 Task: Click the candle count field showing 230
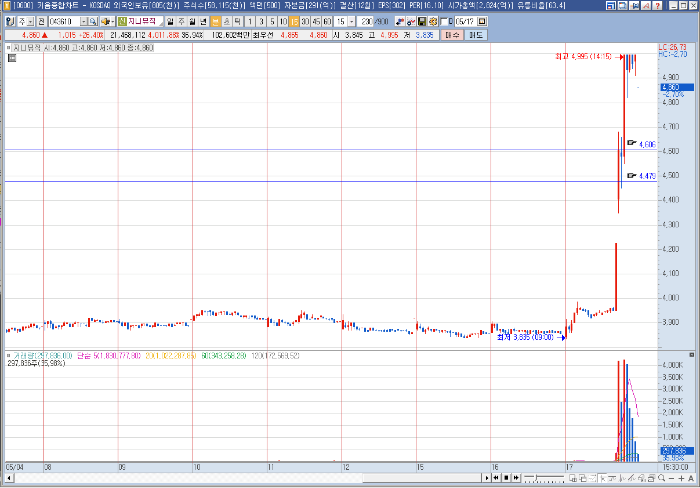365,21
